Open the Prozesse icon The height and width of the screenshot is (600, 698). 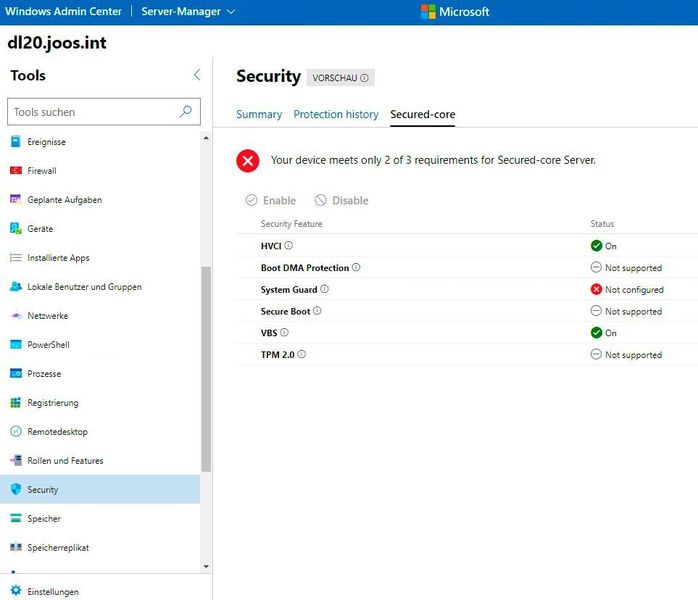[x=16, y=373]
